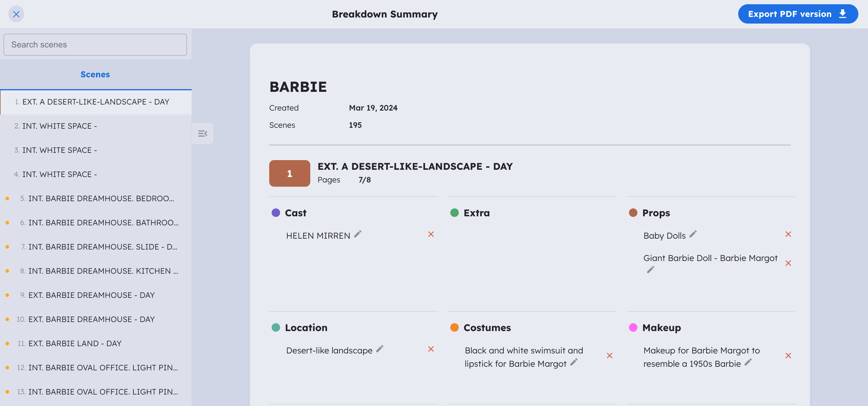Remove the Baby Dolls prop
Viewport: 868px width, 406px height.
pyautogui.click(x=789, y=234)
